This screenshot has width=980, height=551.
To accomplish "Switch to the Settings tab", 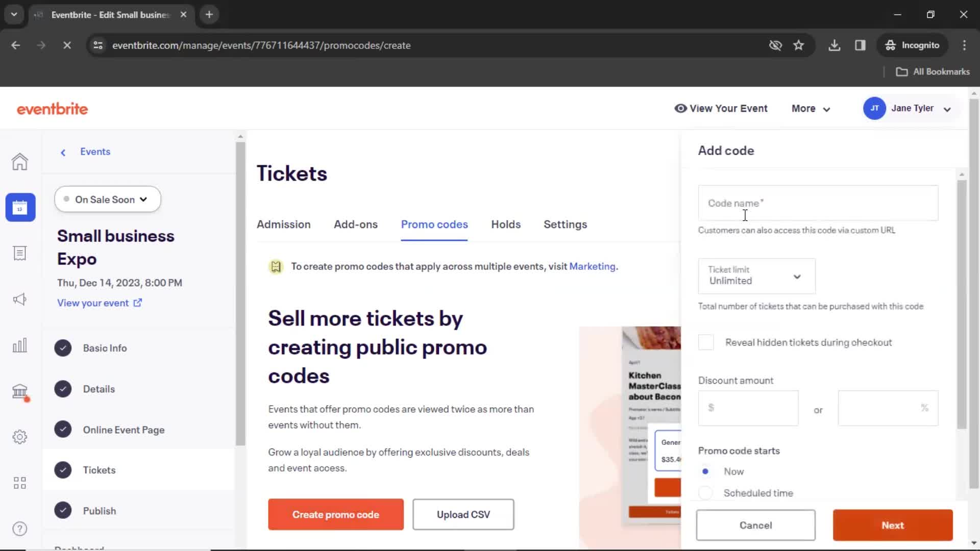I will click(x=565, y=224).
